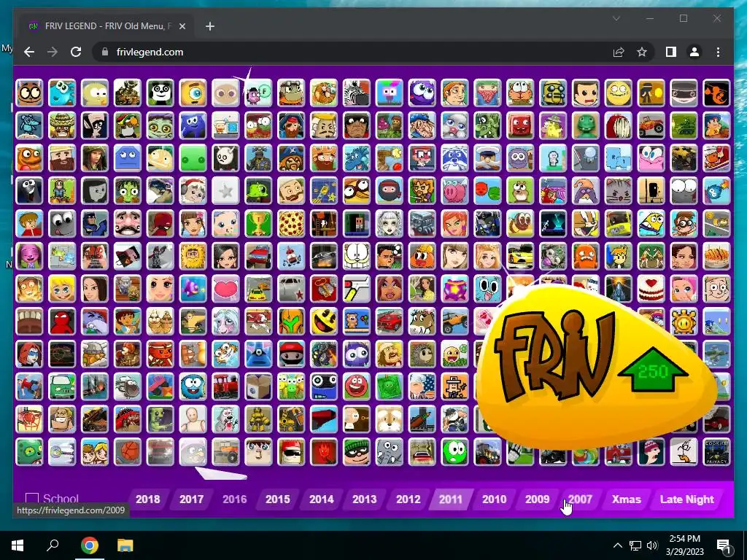Open the Xmas games link
Screen dimensions: 747x560
click(x=627, y=499)
